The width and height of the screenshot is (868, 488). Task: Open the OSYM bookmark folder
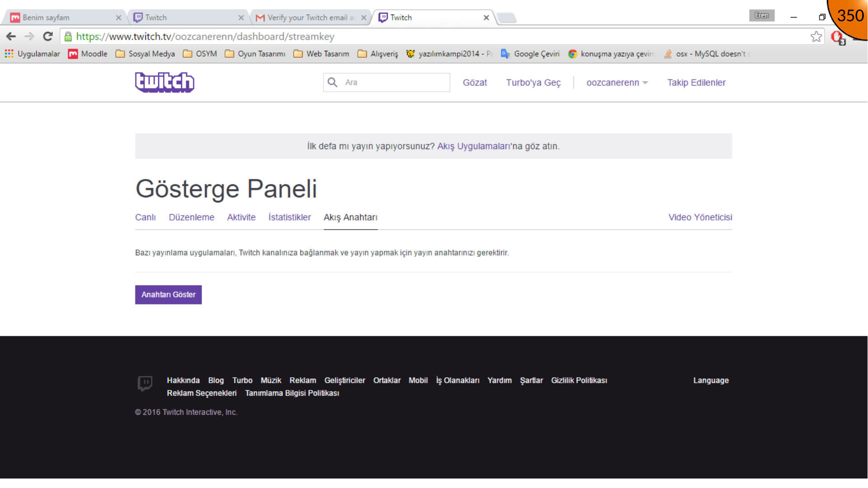[200, 54]
